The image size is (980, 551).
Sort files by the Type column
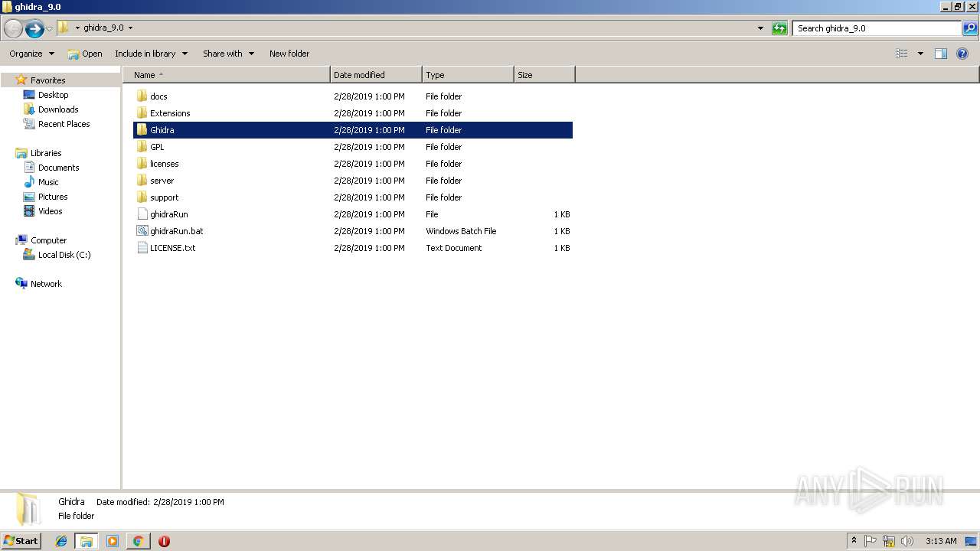(x=468, y=75)
